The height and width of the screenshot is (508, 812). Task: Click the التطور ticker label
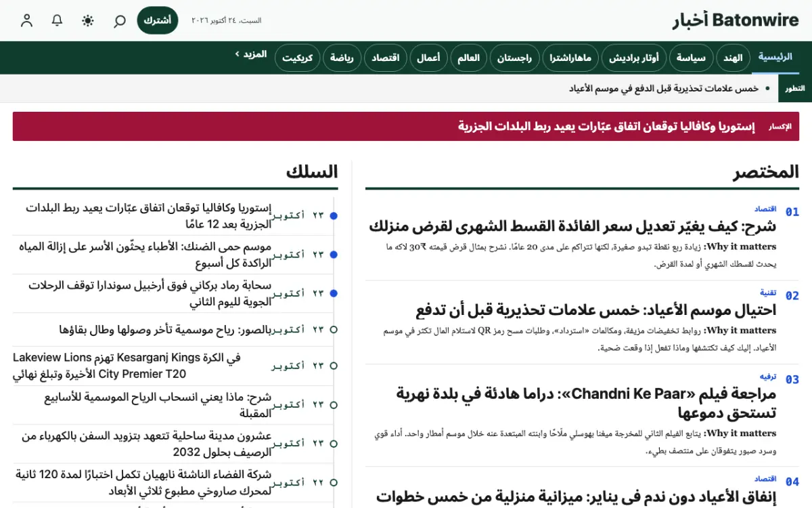(795, 89)
